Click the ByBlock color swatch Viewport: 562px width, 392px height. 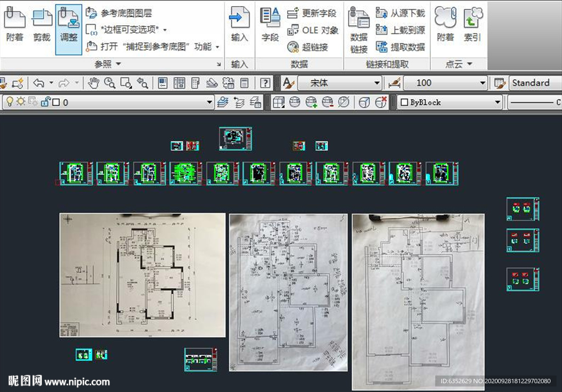click(x=404, y=103)
